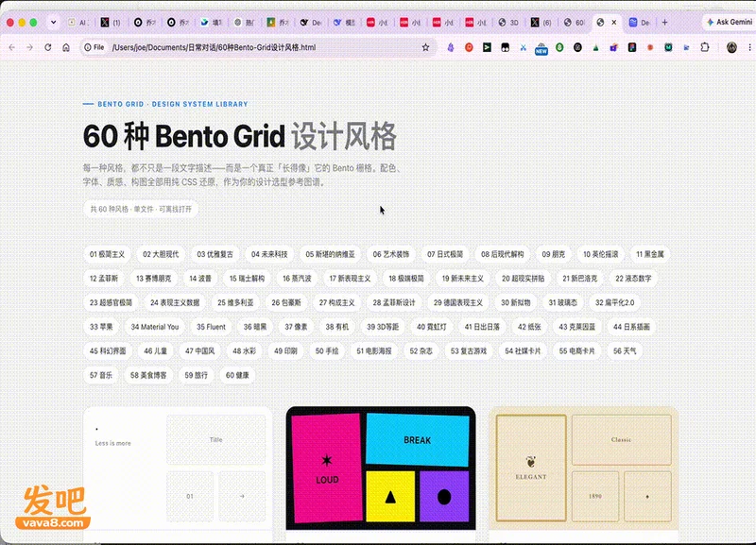The image size is (756, 545).
Task: Choose the 37 像素 chip
Action: (x=296, y=326)
